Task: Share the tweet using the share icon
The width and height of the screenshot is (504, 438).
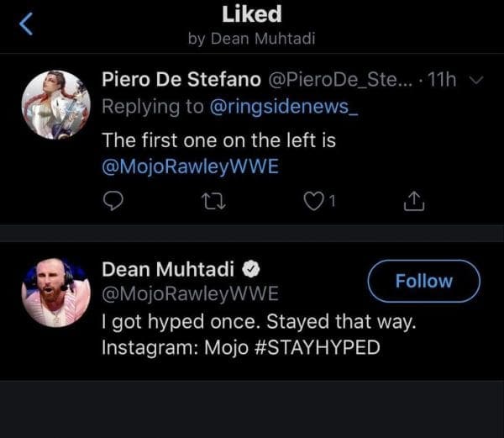Action: (x=412, y=200)
